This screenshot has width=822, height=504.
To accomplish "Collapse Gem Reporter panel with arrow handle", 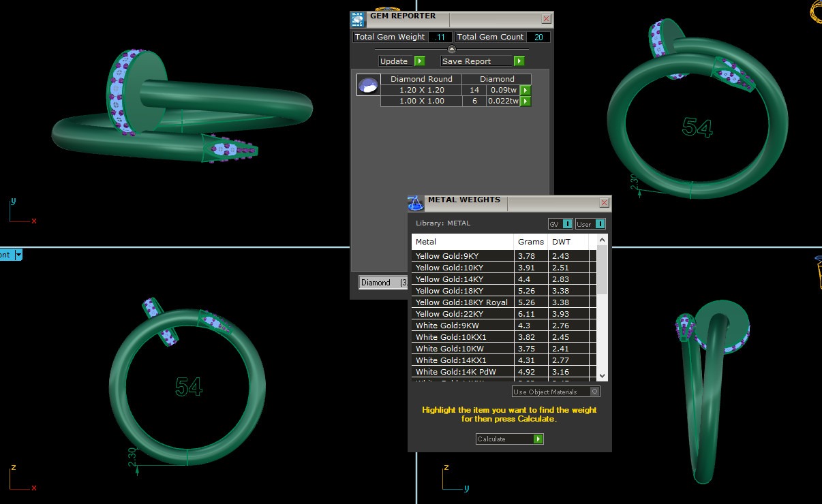I will pyautogui.click(x=451, y=49).
